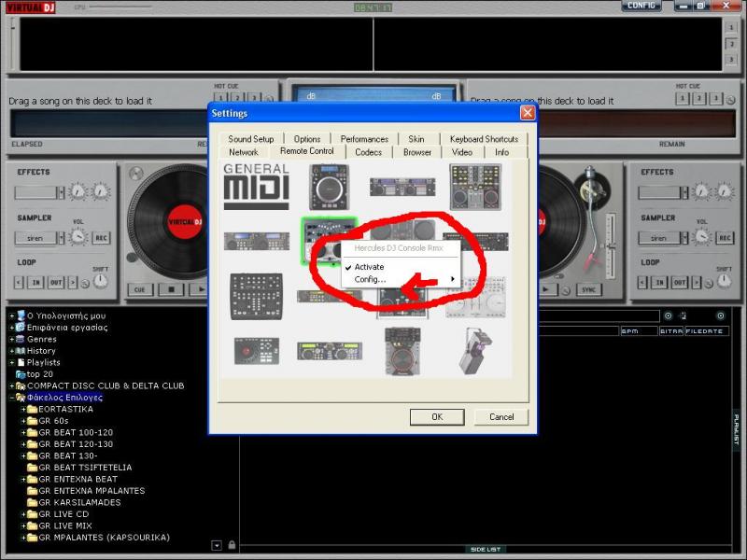
Task: Click right deck SYNC button
Action: click(x=588, y=289)
